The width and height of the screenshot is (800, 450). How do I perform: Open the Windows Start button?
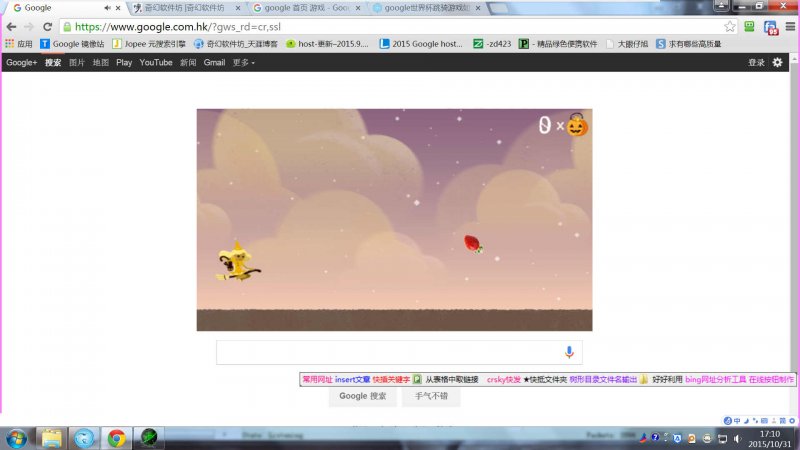pyautogui.click(x=16, y=438)
